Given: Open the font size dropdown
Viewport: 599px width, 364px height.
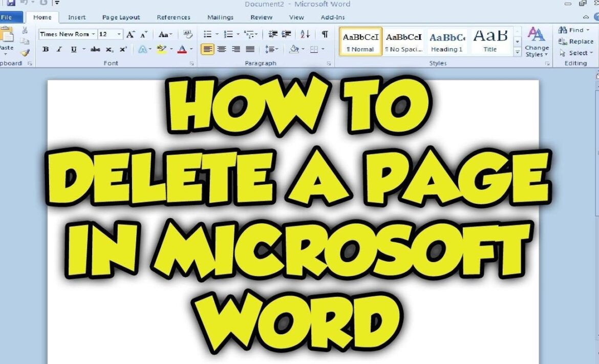Looking at the screenshot, I should coord(119,34).
